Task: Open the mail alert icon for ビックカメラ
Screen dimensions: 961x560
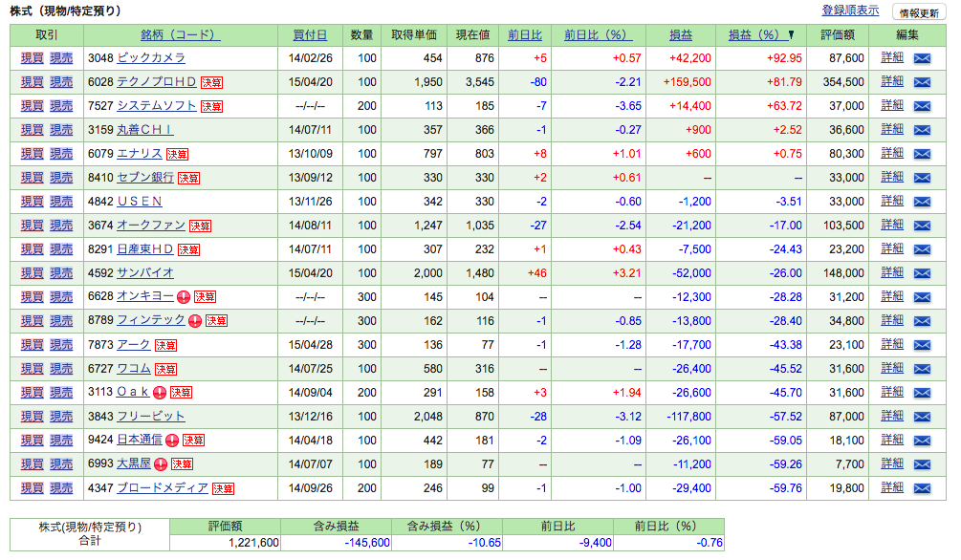Action: tap(922, 58)
